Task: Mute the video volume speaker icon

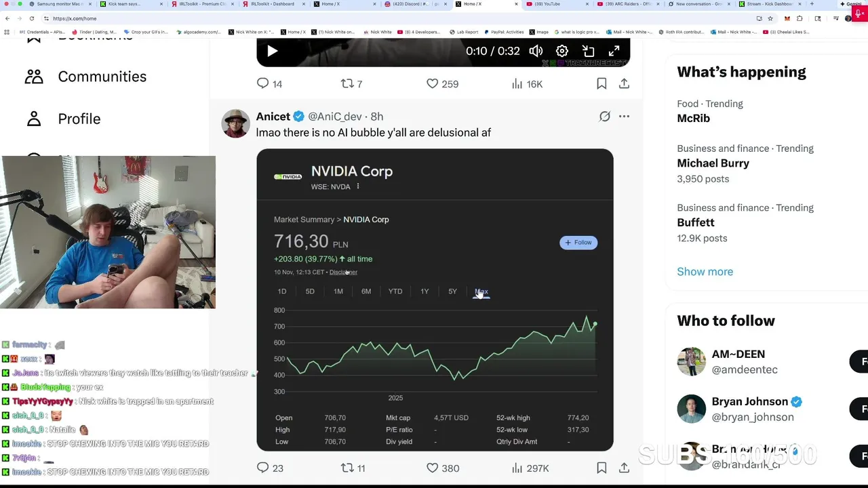Action: click(x=536, y=52)
